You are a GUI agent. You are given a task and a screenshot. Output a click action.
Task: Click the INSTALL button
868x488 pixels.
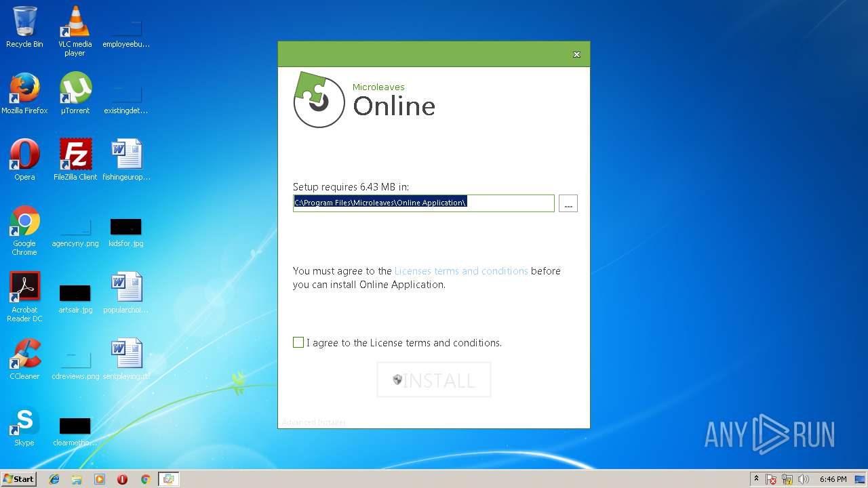[434, 380]
